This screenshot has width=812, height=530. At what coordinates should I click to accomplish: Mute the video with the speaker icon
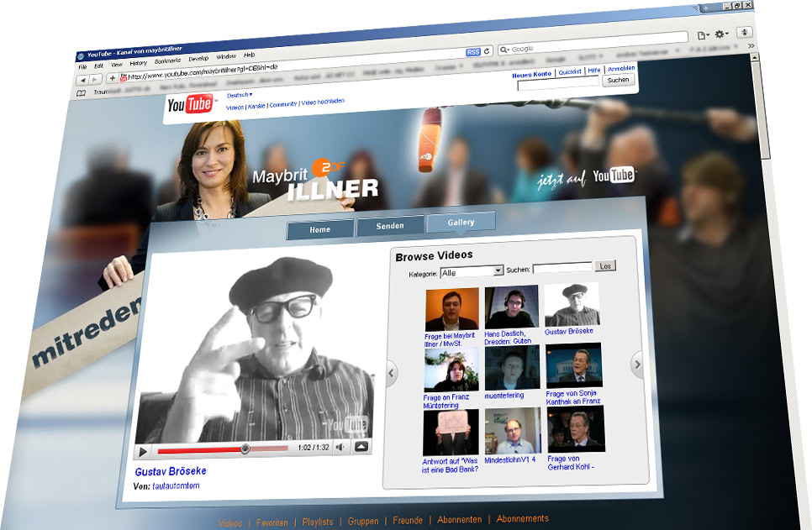(340, 447)
